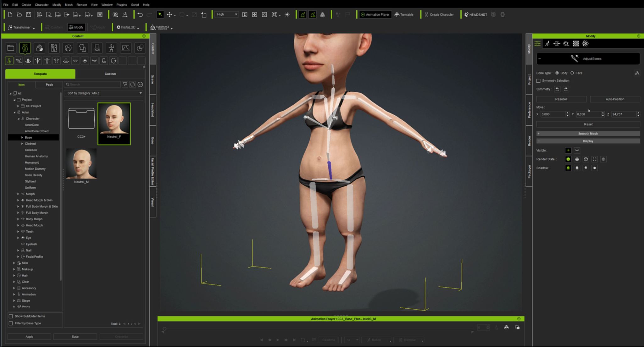Expand the Skin tree node
This screenshot has height=347, width=644.
coord(14,263)
